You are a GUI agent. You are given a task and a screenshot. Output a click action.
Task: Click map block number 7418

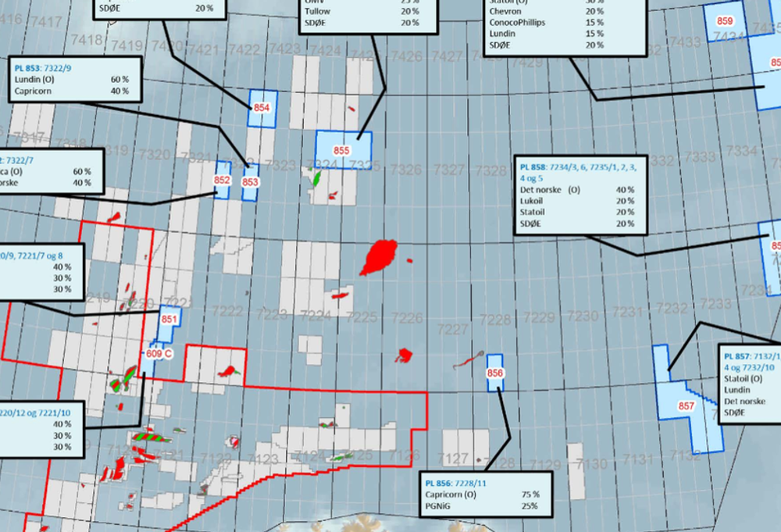[x=87, y=40]
